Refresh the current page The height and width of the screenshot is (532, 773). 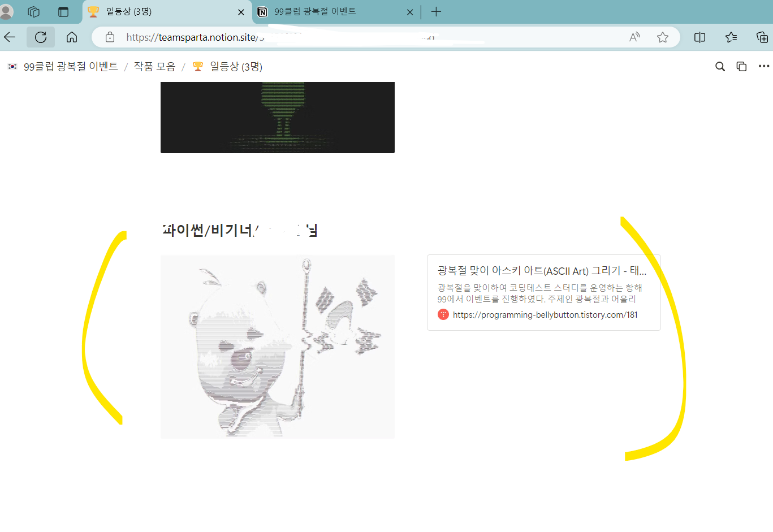tap(41, 37)
